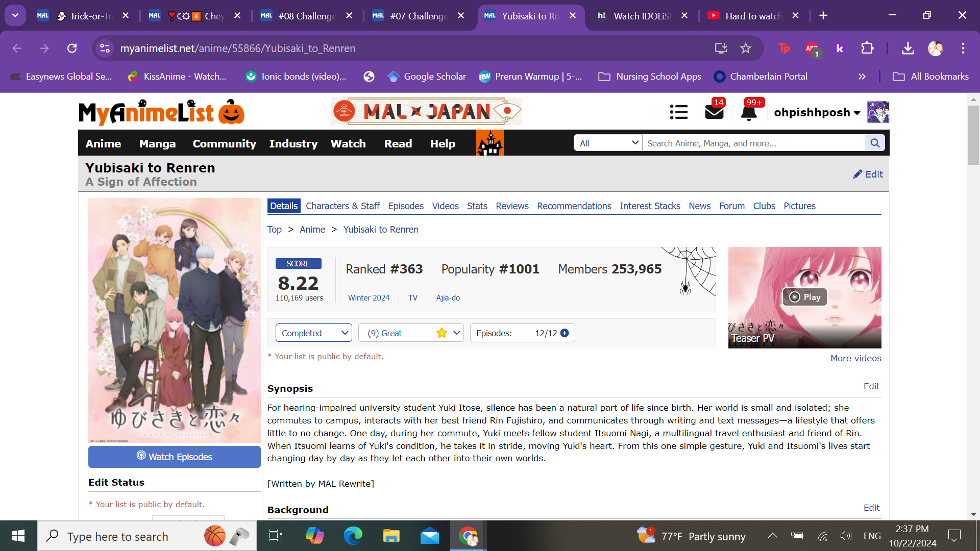
Task: Open the All search category dropdown
Action: (x=608, y=143)
